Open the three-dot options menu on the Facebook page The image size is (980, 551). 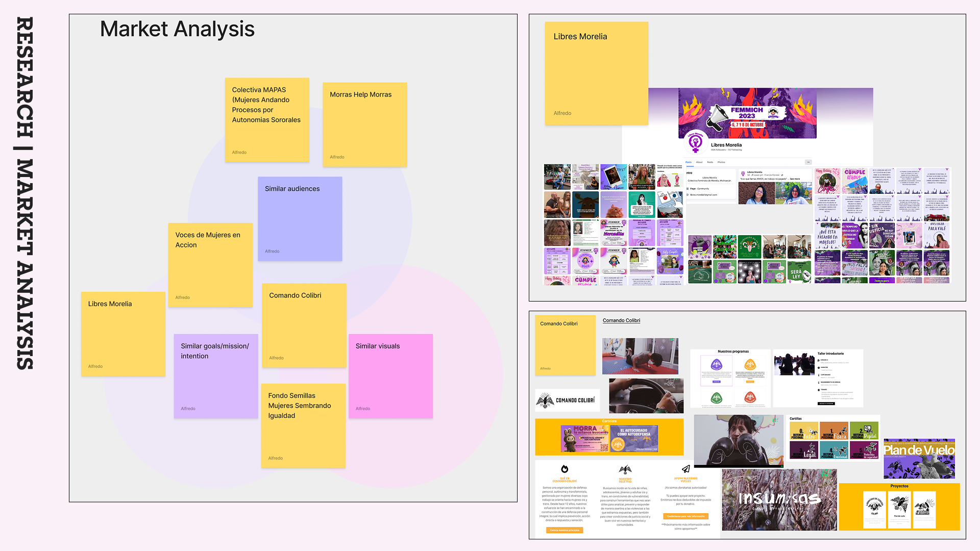808,162
